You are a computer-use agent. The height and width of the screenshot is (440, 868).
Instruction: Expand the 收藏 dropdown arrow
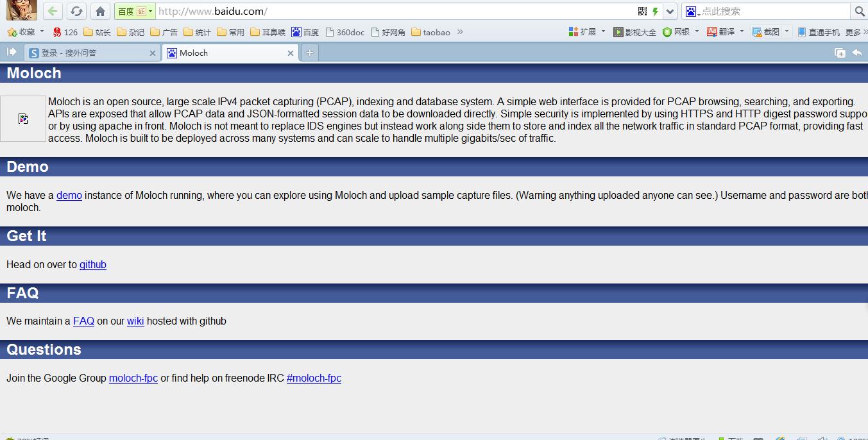coord(42,31)
